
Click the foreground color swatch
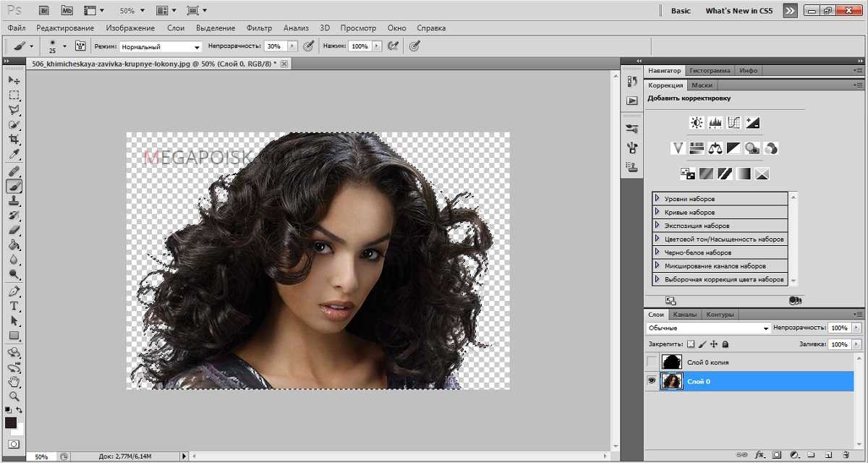click(11, 422)
